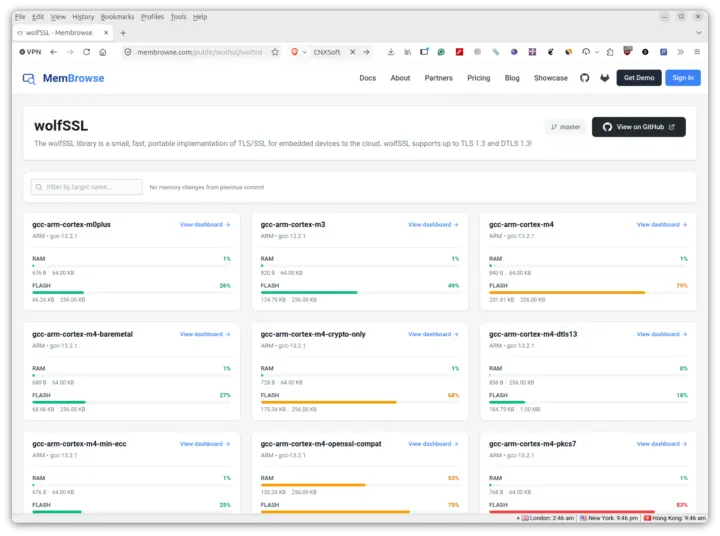Click the green round extension icon
720x536 pixels.
[441, 52]
